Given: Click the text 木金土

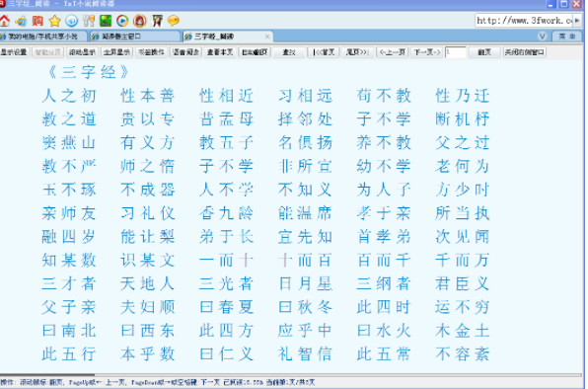Looking at the screenshot, I should pos(463,331).
